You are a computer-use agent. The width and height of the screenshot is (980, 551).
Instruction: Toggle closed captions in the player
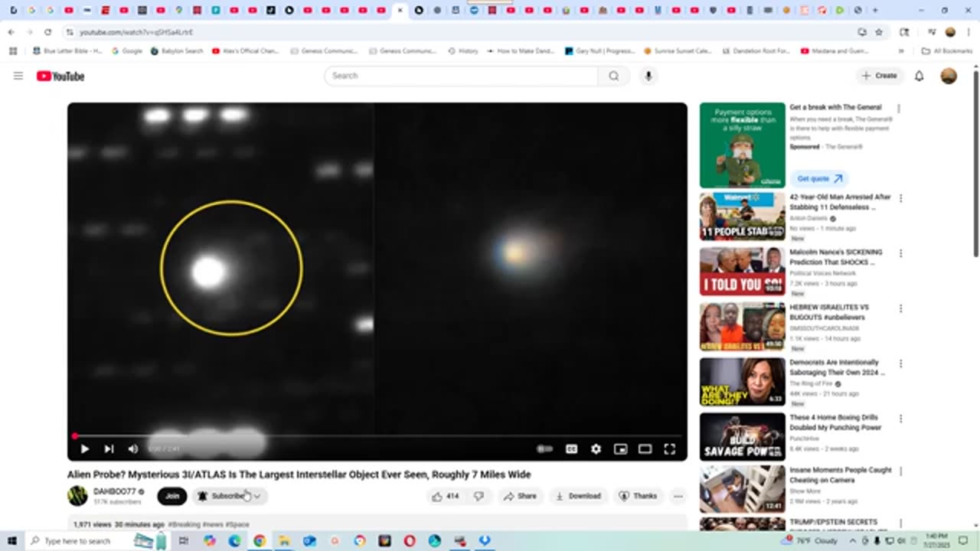click(x=571, y=449)
